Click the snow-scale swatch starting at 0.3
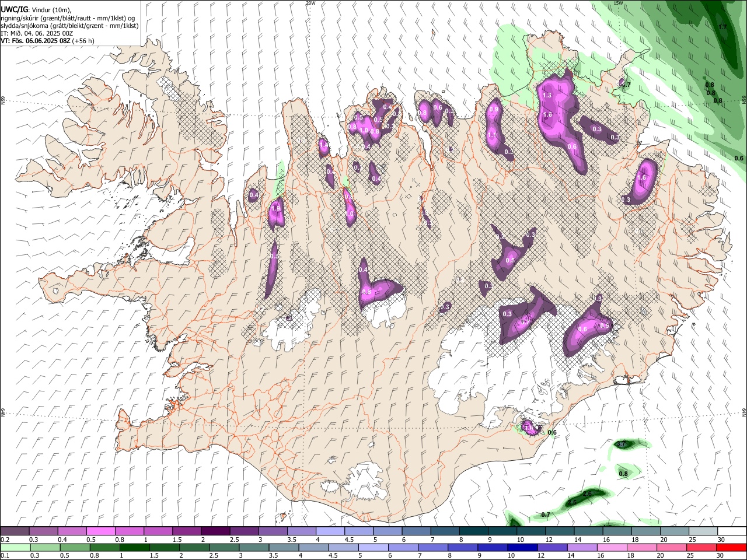The height and width of the screenshot is (560, 747). point(43,531)
